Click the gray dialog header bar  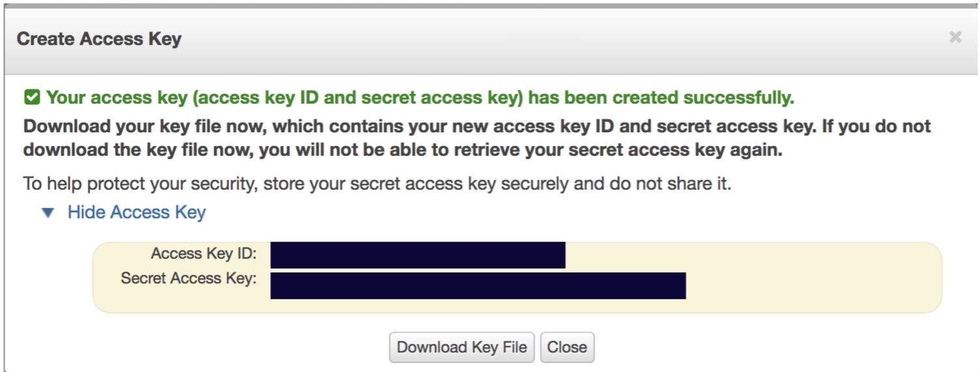click(x=521, y=39)
